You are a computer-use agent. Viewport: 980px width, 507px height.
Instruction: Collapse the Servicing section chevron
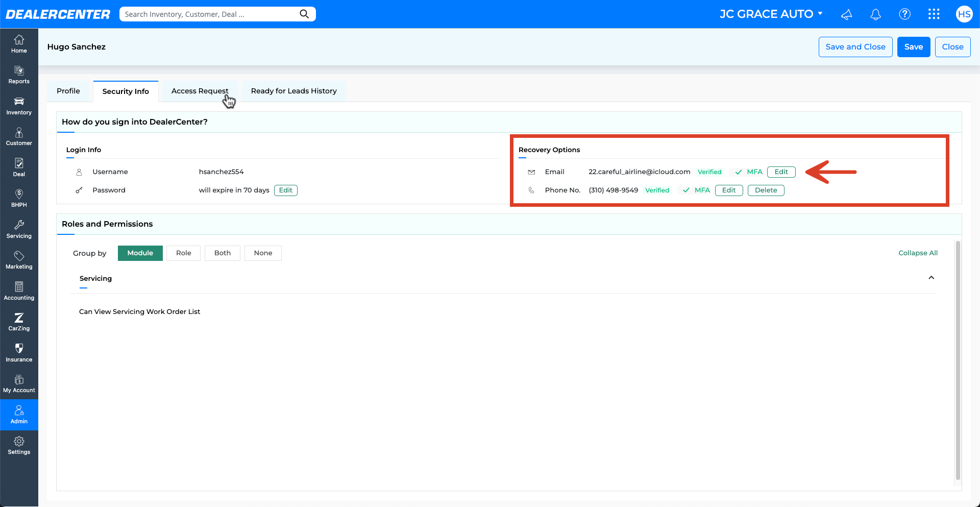tap(931, 278)
